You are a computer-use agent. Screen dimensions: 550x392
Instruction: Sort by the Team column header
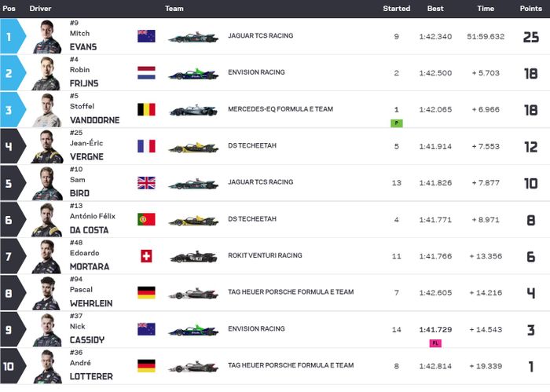tap(174, 9)
